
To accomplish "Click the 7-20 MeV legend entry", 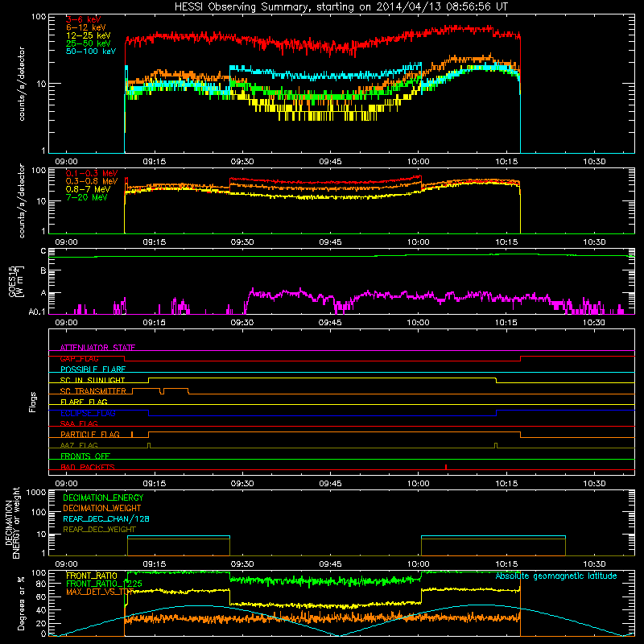I will (87, 197).
